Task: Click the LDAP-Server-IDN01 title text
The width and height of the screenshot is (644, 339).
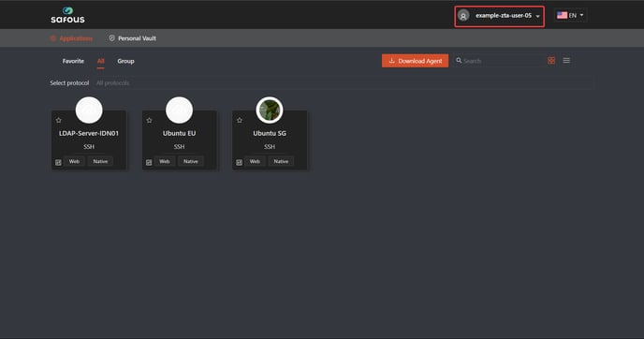Action: (89, 134)
